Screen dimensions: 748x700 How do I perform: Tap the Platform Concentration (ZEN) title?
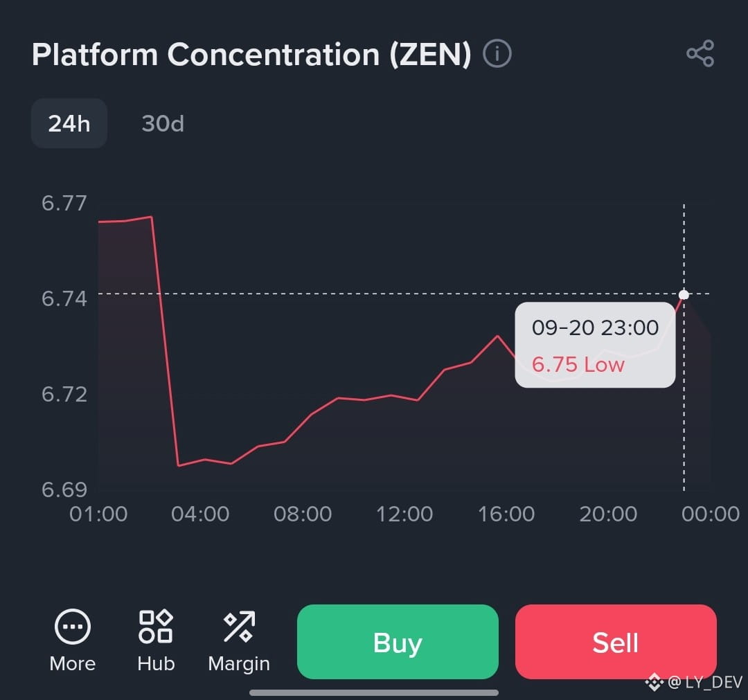251,54
